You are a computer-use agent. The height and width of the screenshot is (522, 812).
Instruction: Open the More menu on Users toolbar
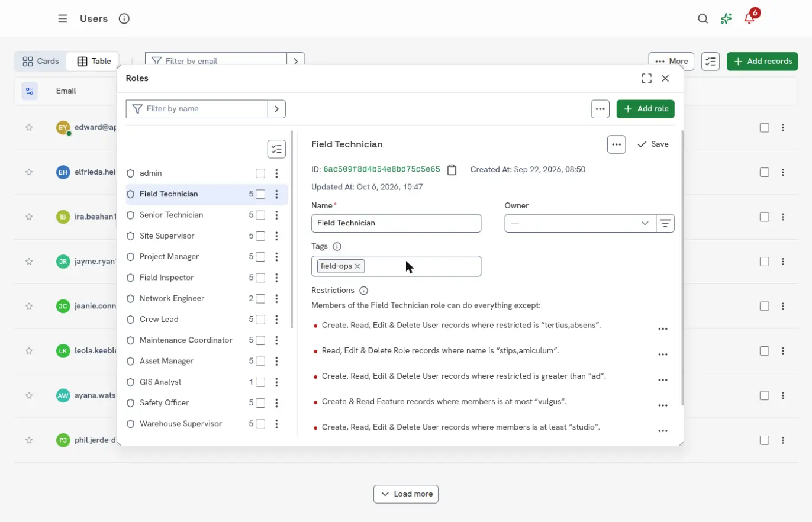click(671, 61)
